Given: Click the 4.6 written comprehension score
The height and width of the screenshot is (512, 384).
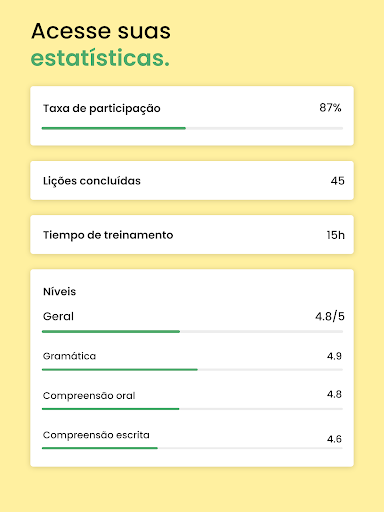Looking at the screenshot, I should click(x=334, y=439).
